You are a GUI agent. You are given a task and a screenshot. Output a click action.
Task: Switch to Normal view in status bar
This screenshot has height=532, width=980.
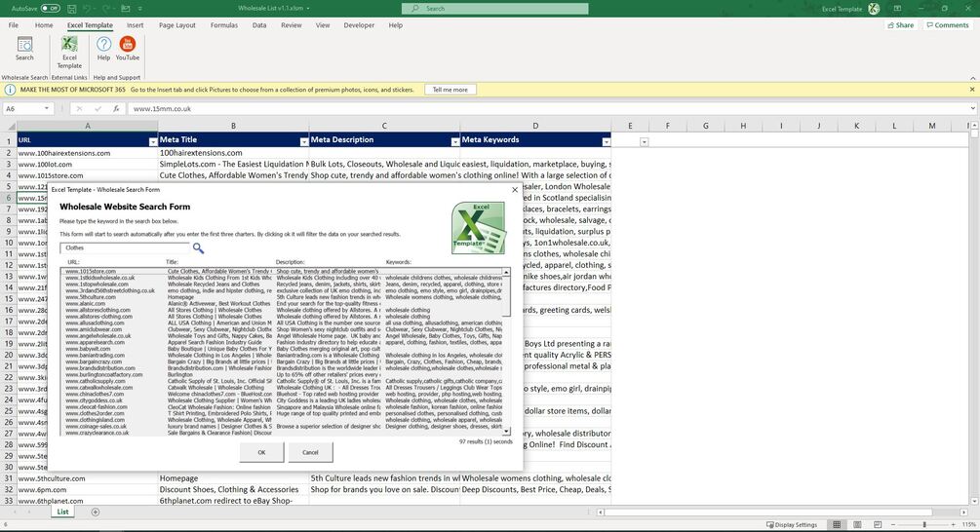(837, 524)
